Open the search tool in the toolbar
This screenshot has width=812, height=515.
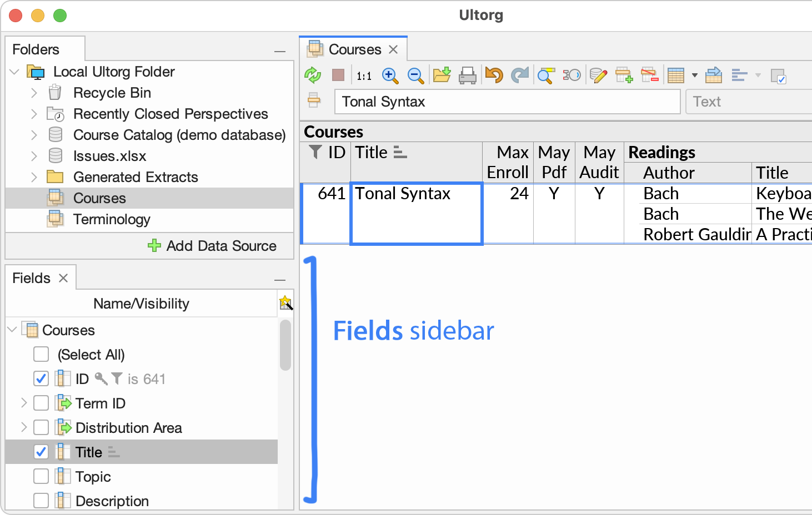545,75
